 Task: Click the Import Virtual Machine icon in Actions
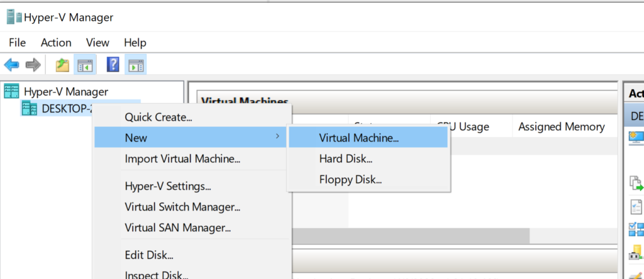point(636,184)
